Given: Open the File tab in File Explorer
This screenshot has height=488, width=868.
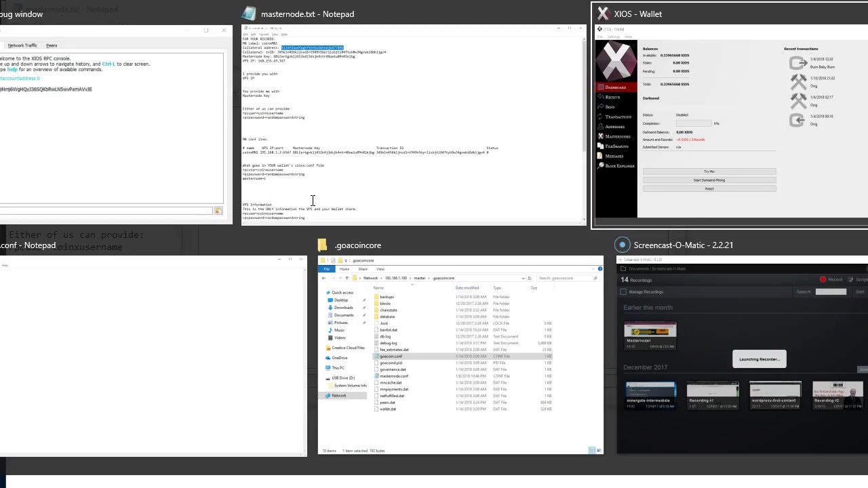Looking at the screenshot, I should coord(327,269).
